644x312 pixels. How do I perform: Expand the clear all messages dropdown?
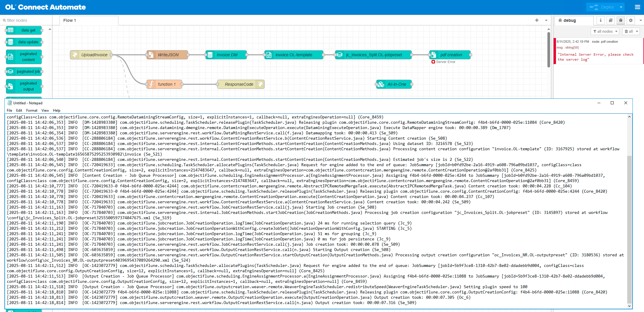click(637, 31)
